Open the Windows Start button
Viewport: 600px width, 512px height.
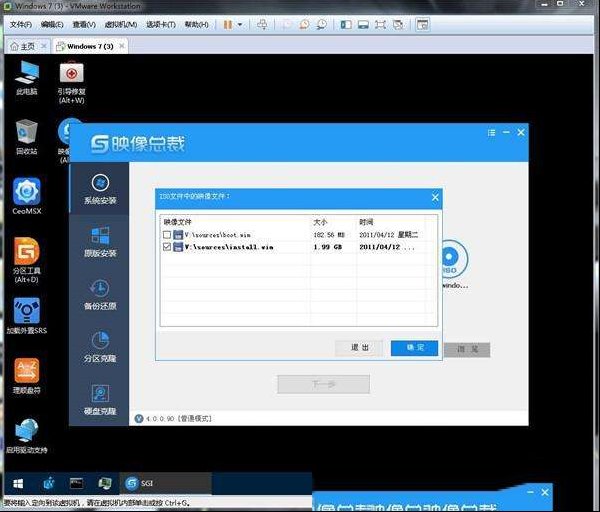(18, 484)
